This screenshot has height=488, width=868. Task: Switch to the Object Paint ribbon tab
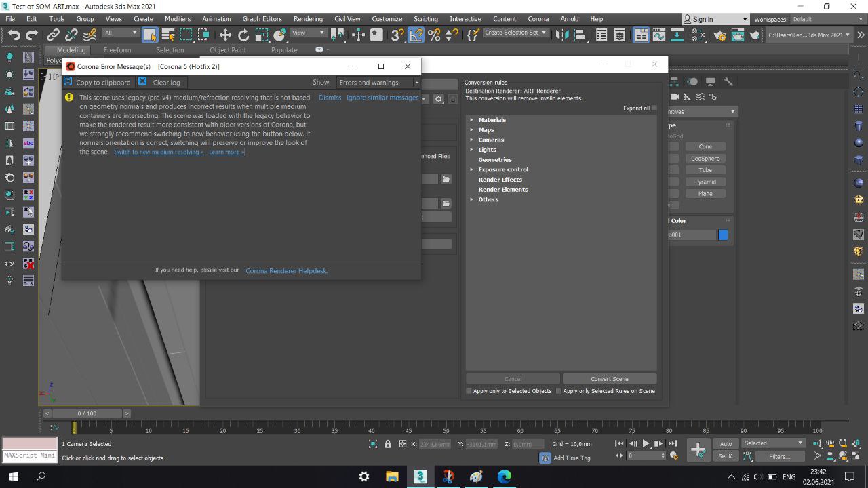pos(228,50)
